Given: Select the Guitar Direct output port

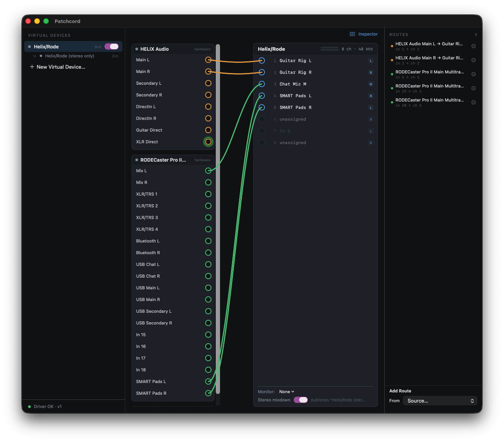Looking at the screenshot, I should [208, 130].
